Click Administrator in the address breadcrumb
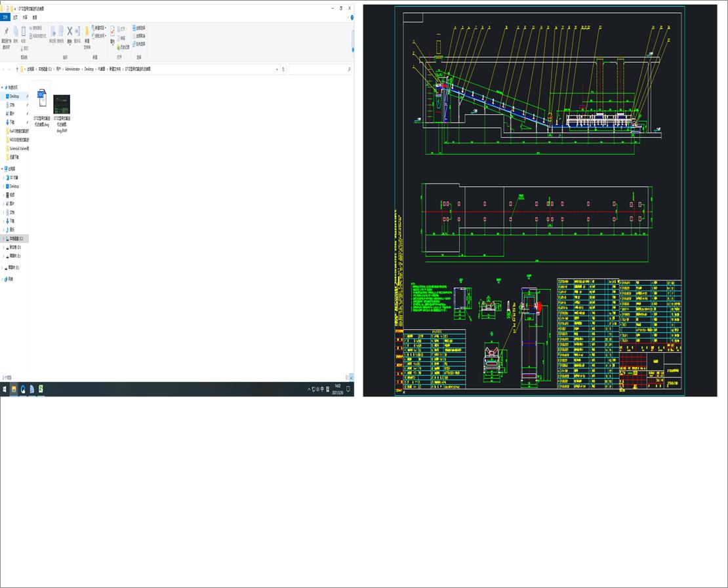 click(x=72, y=69)
